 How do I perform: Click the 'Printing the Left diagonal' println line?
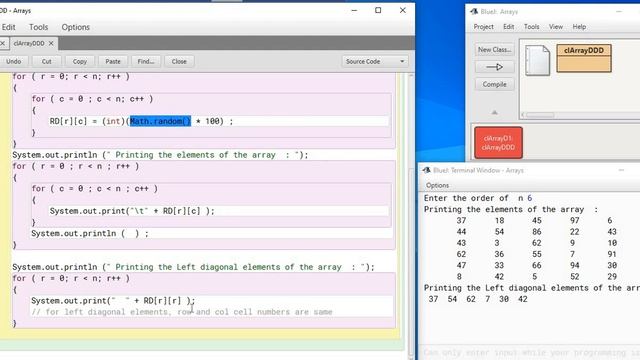coord(193,267)
